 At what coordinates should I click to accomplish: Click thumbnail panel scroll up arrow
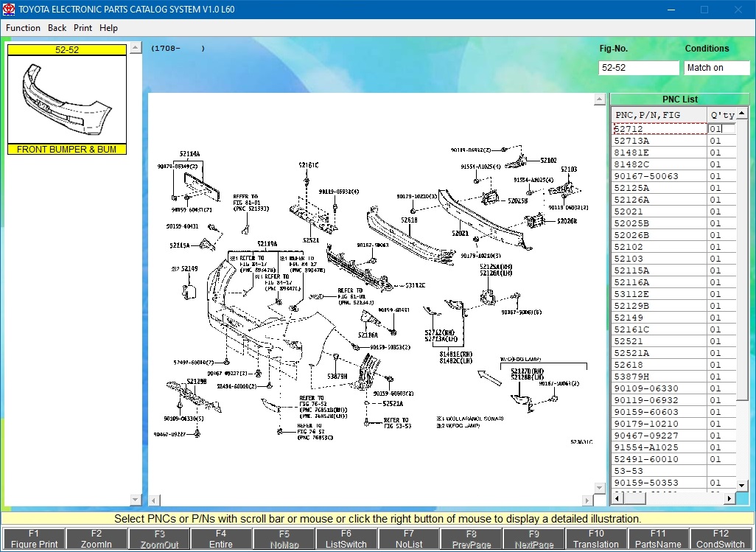tap(136, 48)
